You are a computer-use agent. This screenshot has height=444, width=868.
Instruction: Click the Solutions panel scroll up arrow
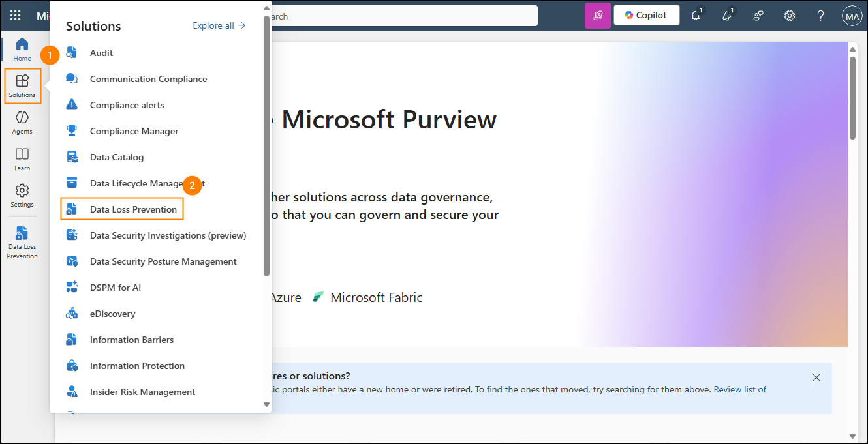click(266, 8)
